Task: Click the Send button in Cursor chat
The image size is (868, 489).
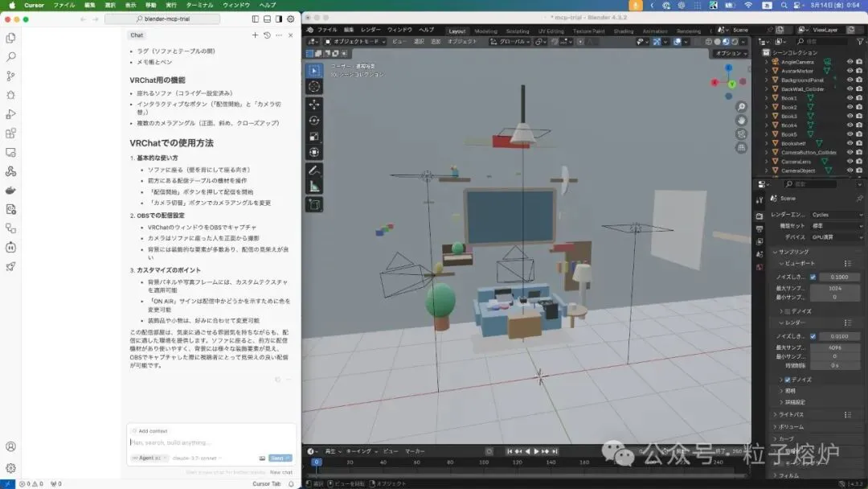Action: click(280, 458)
